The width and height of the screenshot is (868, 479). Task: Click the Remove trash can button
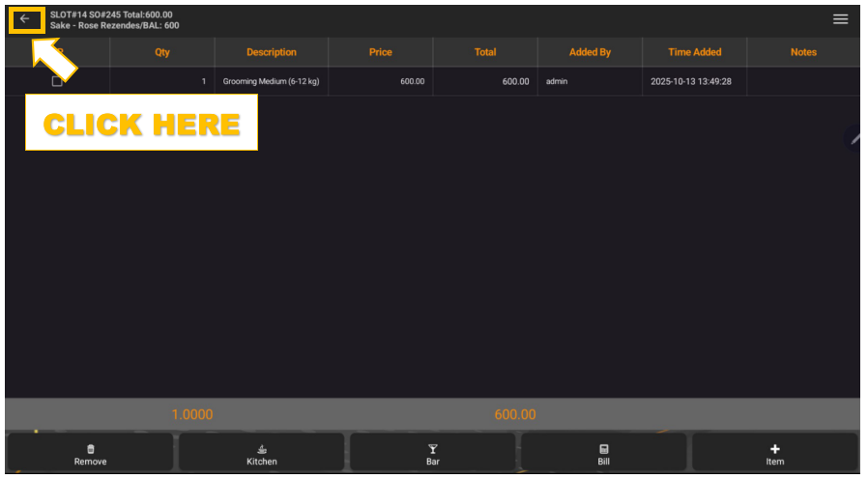91,453
